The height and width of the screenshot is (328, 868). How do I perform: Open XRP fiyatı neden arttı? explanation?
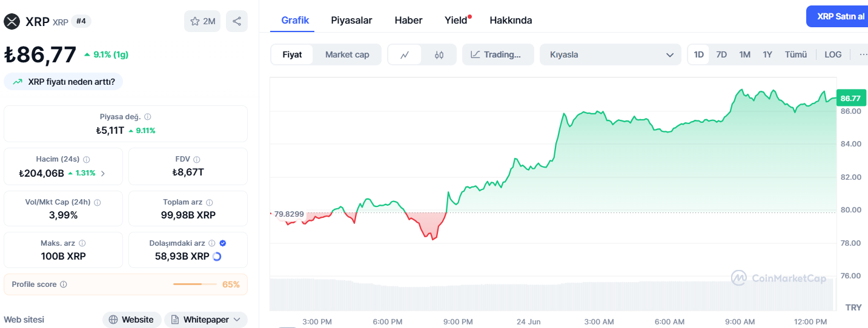[64, 82]
